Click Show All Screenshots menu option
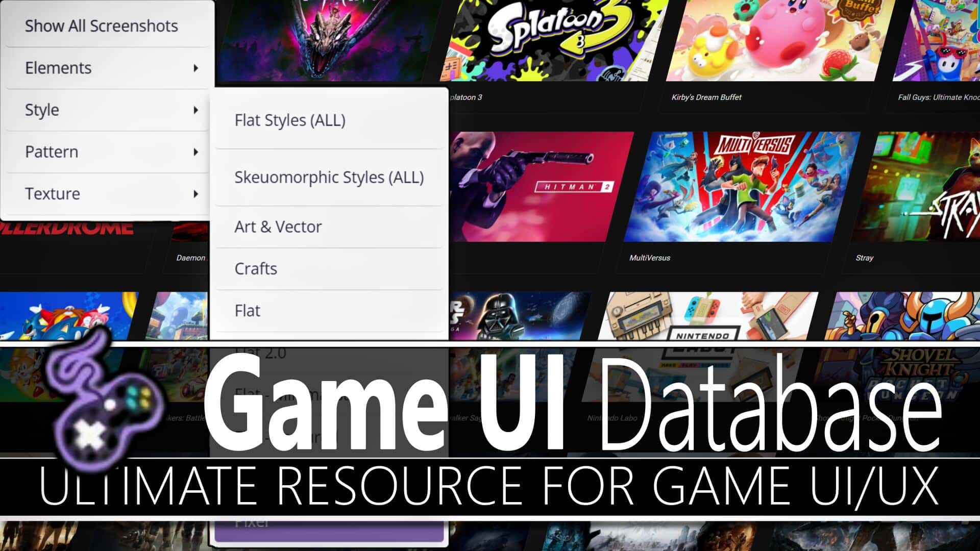 [101, 26]
